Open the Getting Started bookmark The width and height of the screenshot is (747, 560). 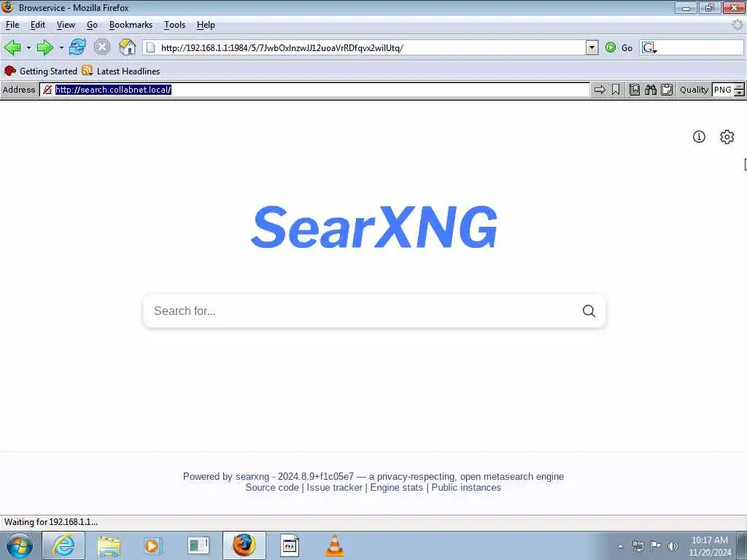click(41, 71)
